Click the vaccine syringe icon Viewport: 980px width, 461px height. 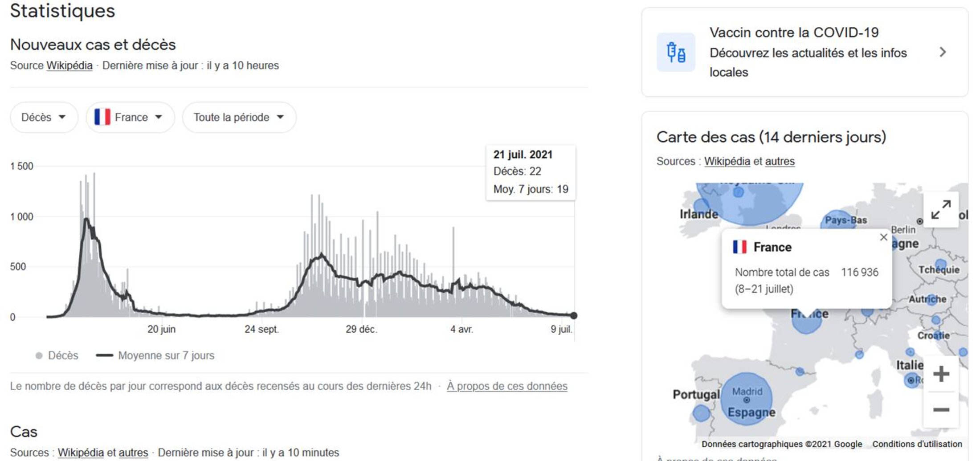click(x=675, y=52)
